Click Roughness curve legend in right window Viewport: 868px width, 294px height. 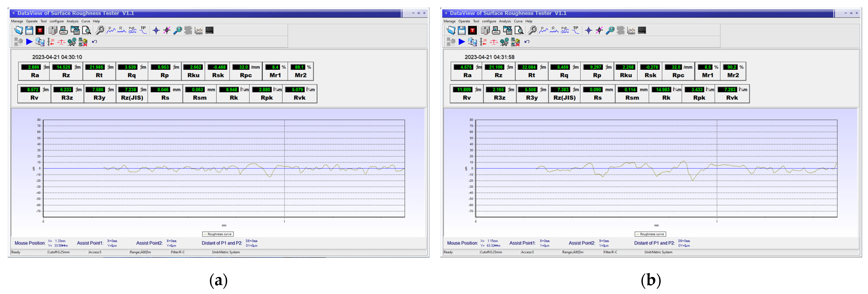pos(650,234)
